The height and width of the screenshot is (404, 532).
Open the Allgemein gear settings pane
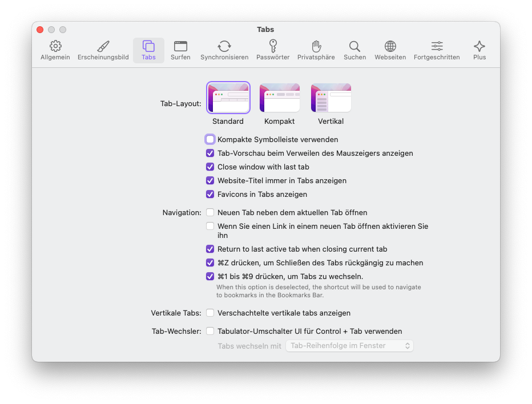pos(55,50)
